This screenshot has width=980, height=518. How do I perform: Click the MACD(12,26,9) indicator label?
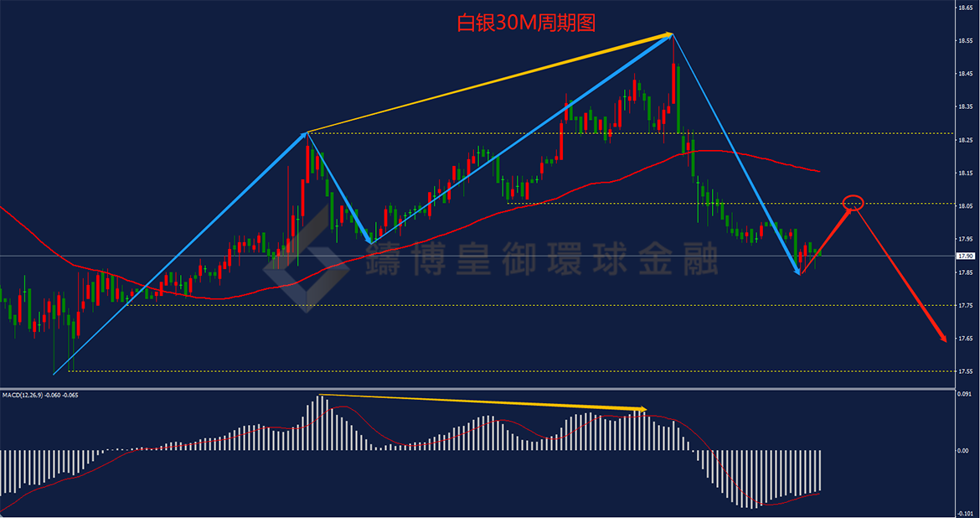point(23,396)
